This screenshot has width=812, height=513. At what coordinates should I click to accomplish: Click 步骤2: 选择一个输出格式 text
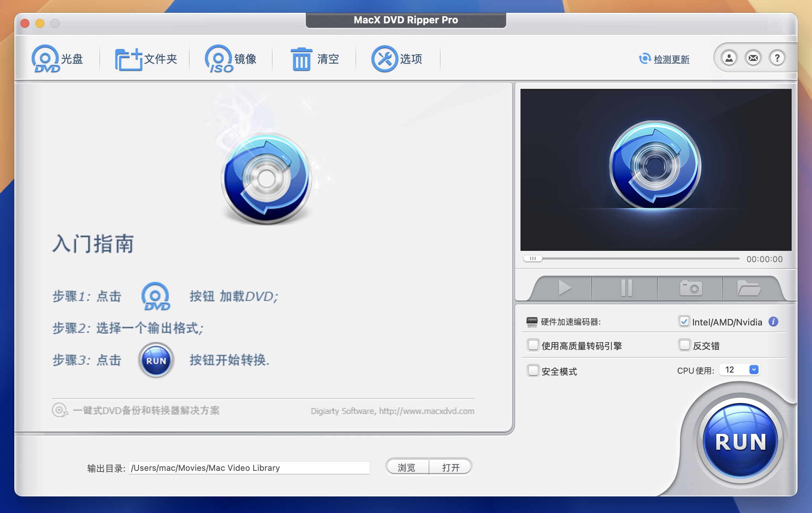[x=128, y=328]
